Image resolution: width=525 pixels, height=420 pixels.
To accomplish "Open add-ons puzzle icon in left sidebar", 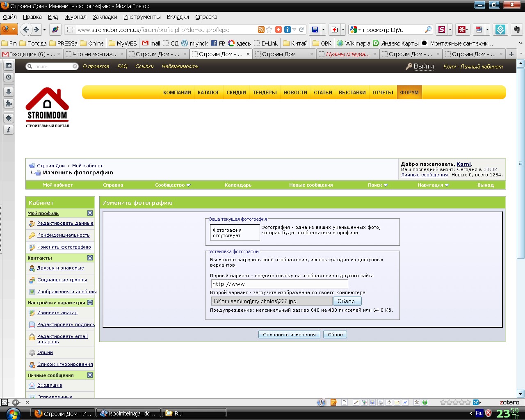I will point(9,103).
